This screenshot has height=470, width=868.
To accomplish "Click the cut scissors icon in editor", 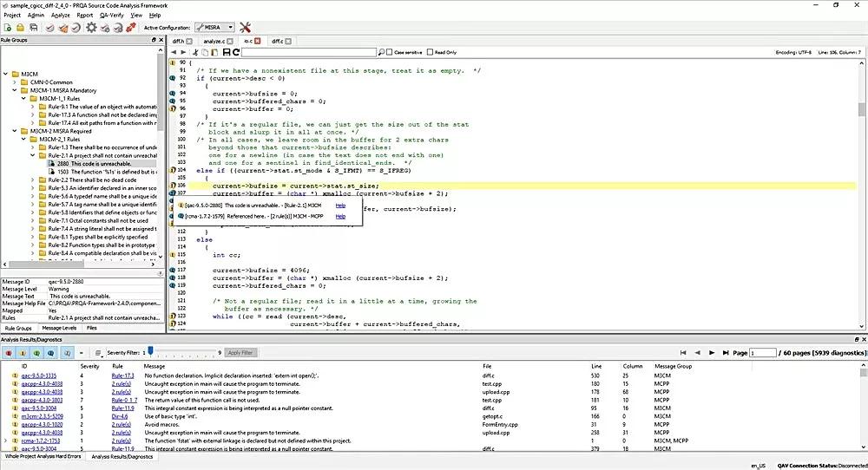I will click(195, 52).
